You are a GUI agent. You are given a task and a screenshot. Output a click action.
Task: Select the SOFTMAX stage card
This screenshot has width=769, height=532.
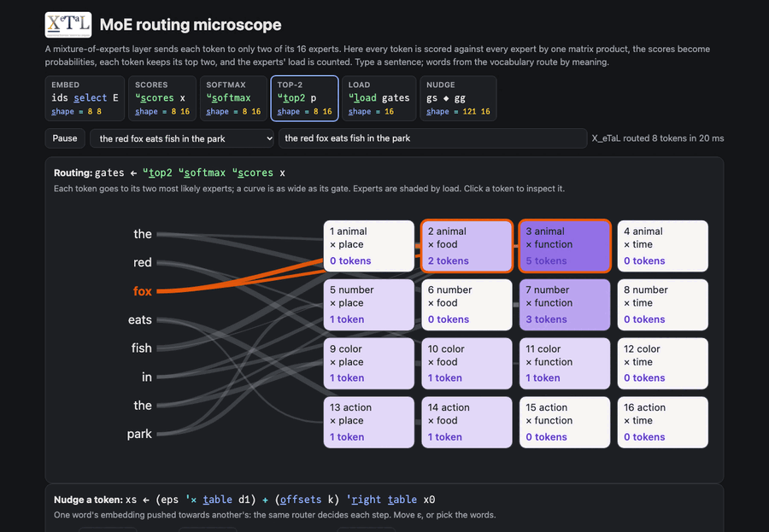click(x=233, y=98)
